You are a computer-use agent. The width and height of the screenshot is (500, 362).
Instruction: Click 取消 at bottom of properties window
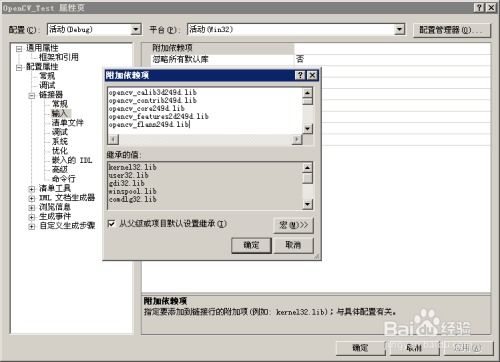pyautogui.click(x=414, y=348)
